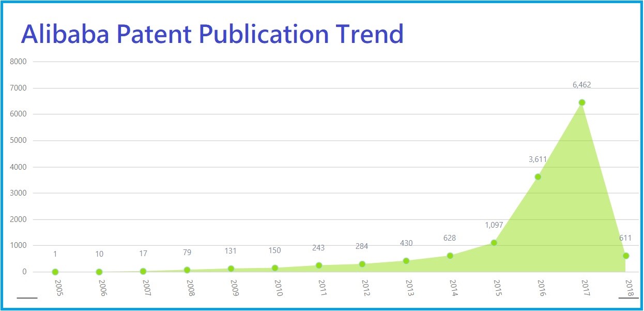Click the 2006 data point marker
The image size is (644, 311).
point(99,272)
